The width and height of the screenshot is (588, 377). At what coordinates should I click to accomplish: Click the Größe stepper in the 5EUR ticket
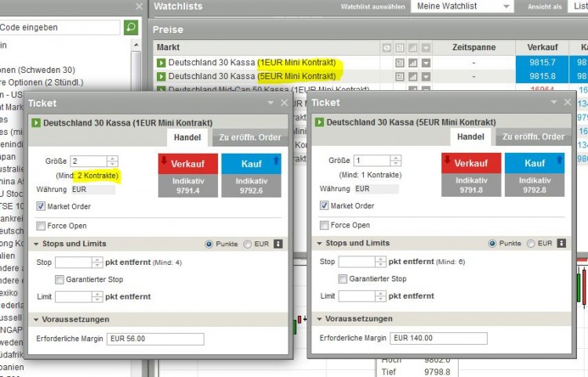tap(396, 161)
